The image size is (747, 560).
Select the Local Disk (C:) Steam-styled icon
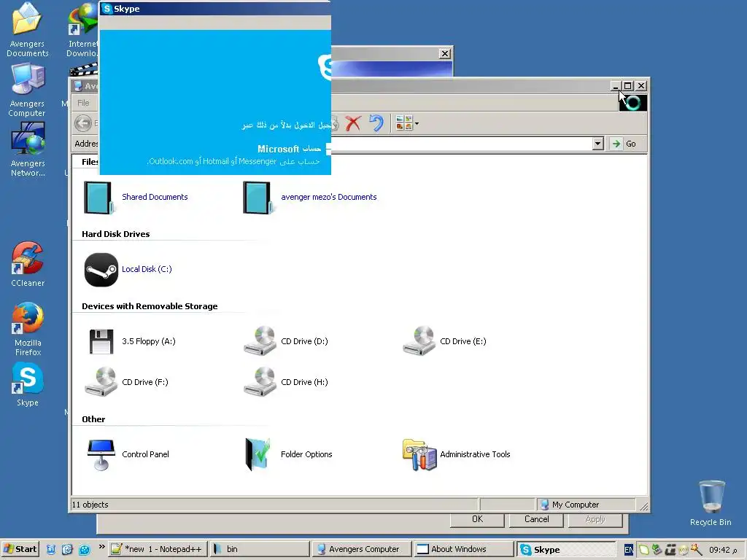pyautogui.click(x=101, y=270)
